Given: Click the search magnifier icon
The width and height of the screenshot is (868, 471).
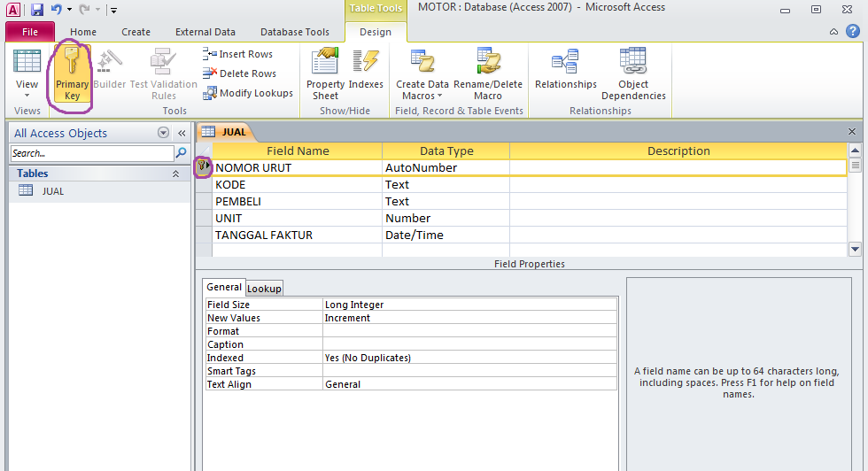Looking at the screenshot, I should (181, 153).
